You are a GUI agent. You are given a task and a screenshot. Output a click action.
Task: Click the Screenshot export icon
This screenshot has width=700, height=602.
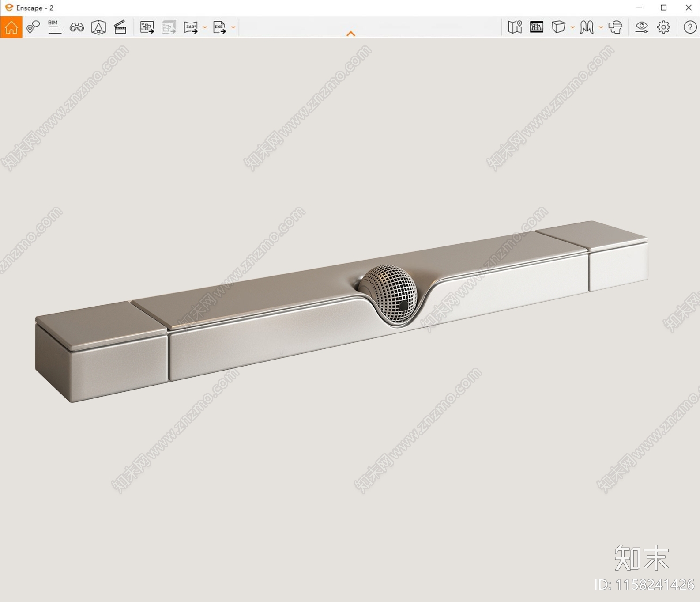(x=147, y=27)
